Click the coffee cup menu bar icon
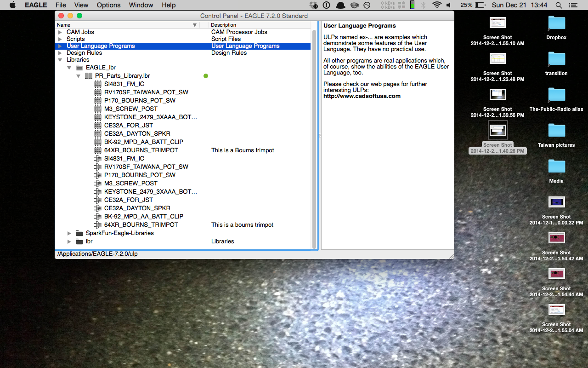Screen dimensions: 588x368 click(354, 5)
